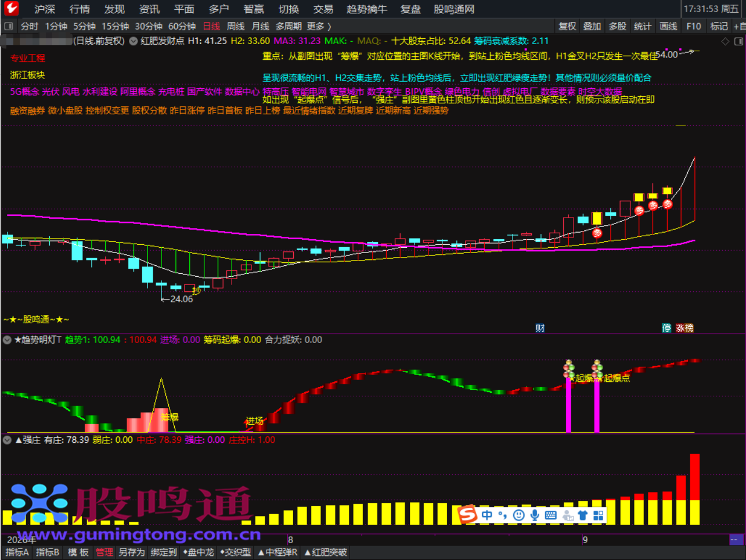Open the Sogou toolbox grid icon
The width and height of the screenshot is (746, 560).
pos(599,515)
